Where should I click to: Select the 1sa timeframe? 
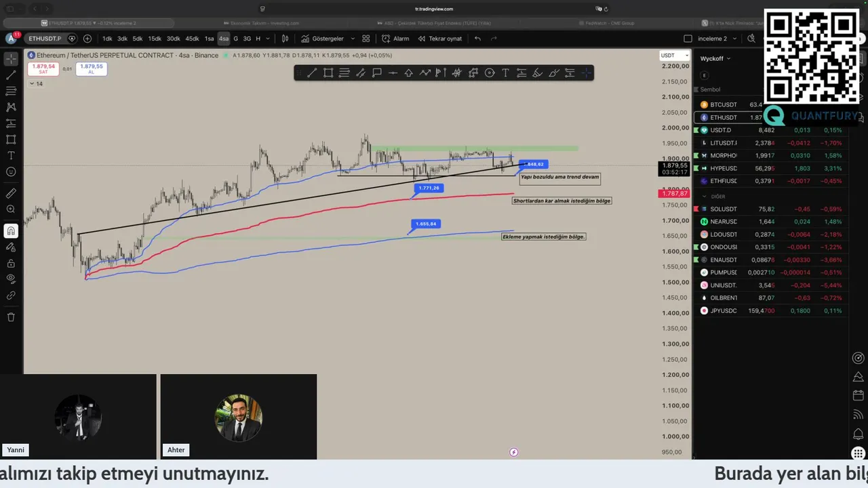point(210,39)
